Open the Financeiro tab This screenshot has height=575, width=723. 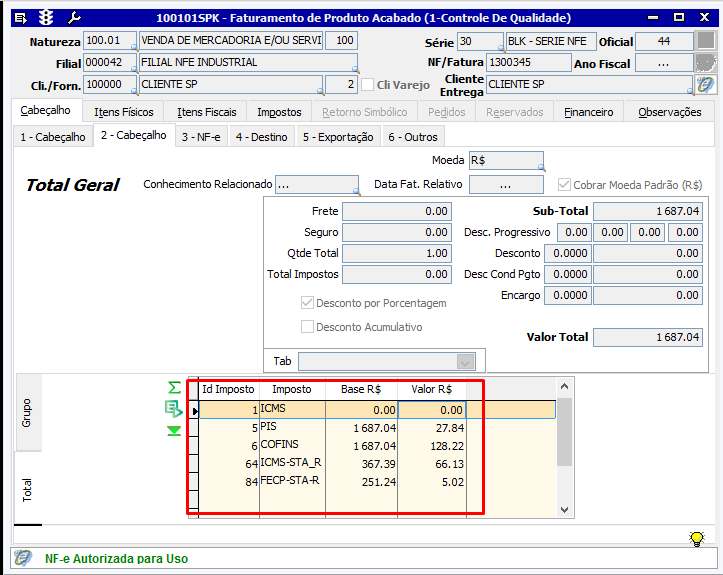pyautogui.click(x=589, y=112)
